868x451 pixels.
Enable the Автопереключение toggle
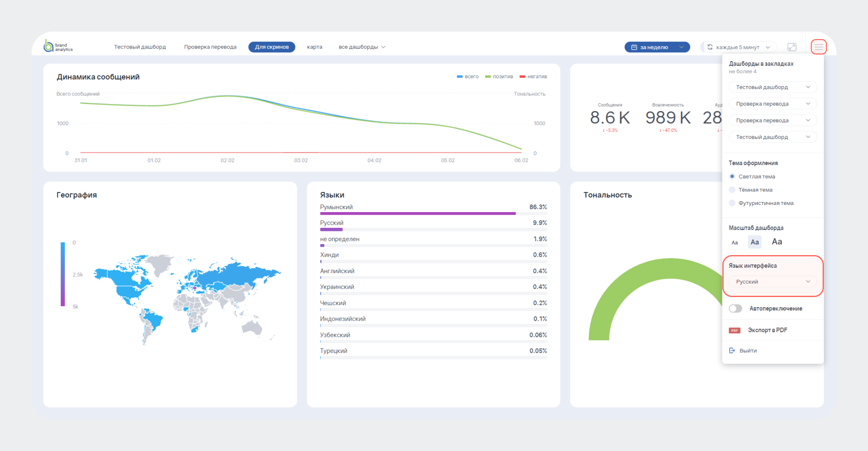coord(735,308)
